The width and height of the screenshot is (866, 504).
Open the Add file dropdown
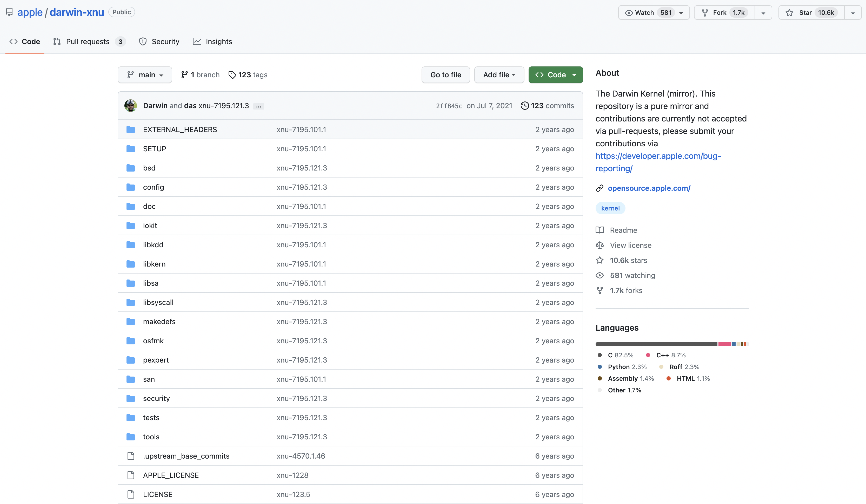click(499, 75)
